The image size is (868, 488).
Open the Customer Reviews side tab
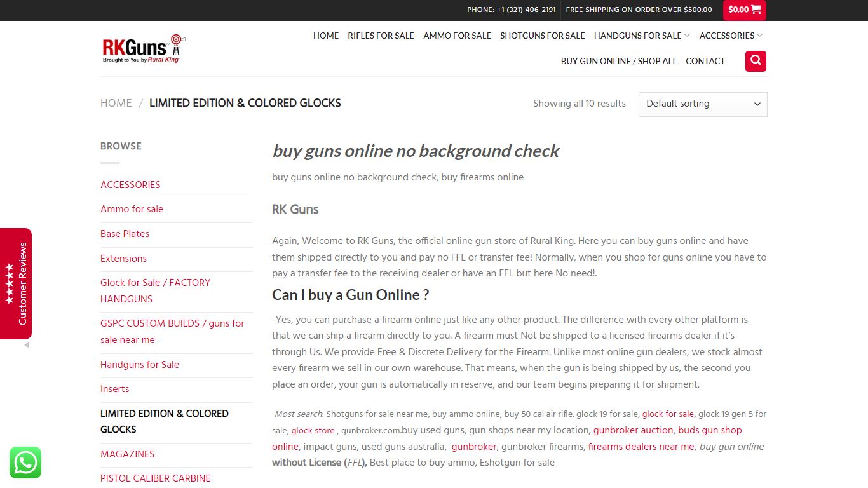coord(16,283)
